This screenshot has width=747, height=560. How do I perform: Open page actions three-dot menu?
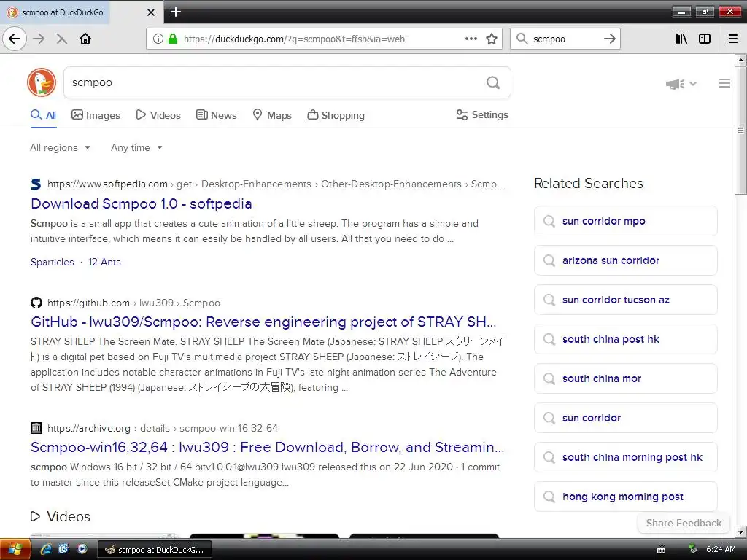pyautogui.click(x=471, y=39)
